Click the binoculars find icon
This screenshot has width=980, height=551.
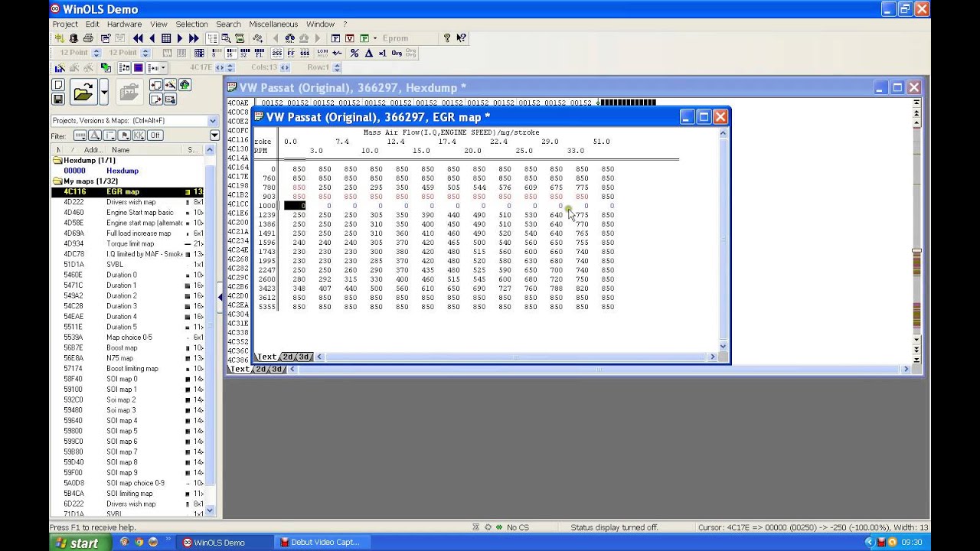[x=290, y=38]
